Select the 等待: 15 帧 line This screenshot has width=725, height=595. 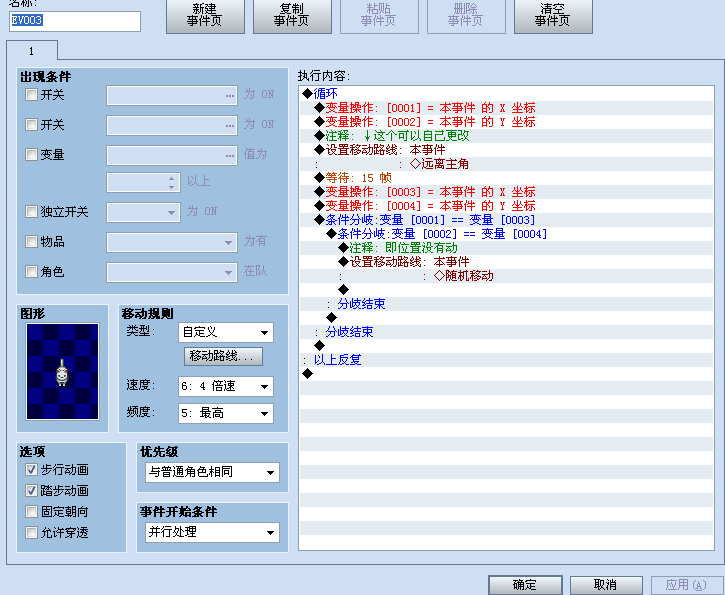click(506, 178)
